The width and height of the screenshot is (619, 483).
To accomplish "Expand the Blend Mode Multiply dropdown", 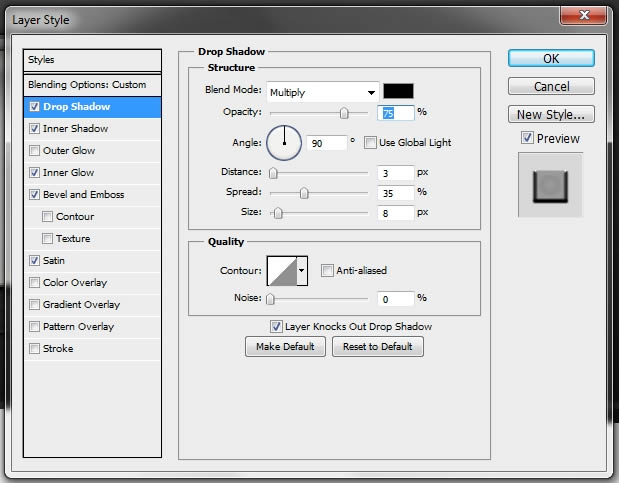I will pyautogui.click(x=323, y=92).
